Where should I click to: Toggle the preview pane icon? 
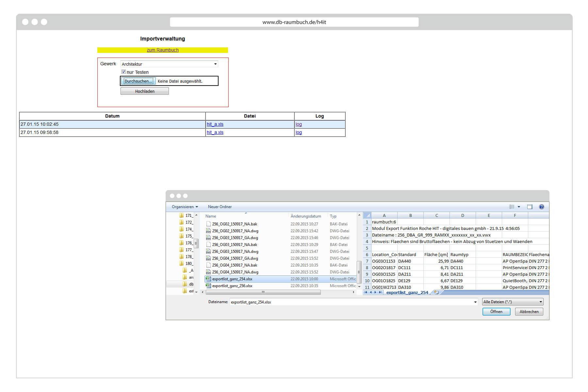click(x=530, y=207)
